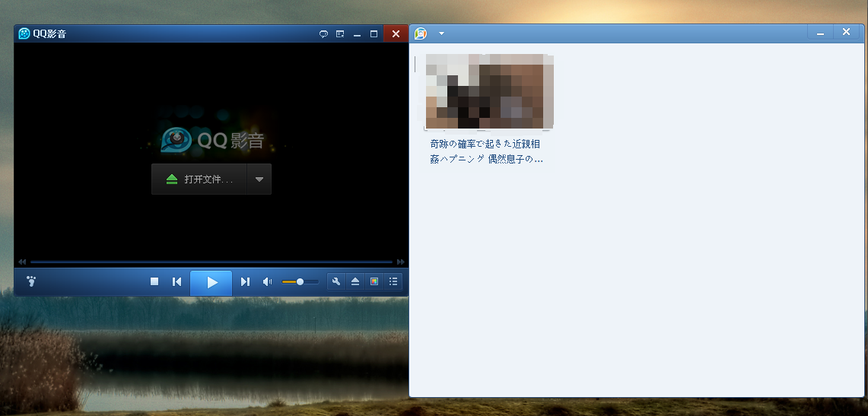Adjust the volume slider
This screenshot has width=868, height=416.
click(x=300, y=281)
